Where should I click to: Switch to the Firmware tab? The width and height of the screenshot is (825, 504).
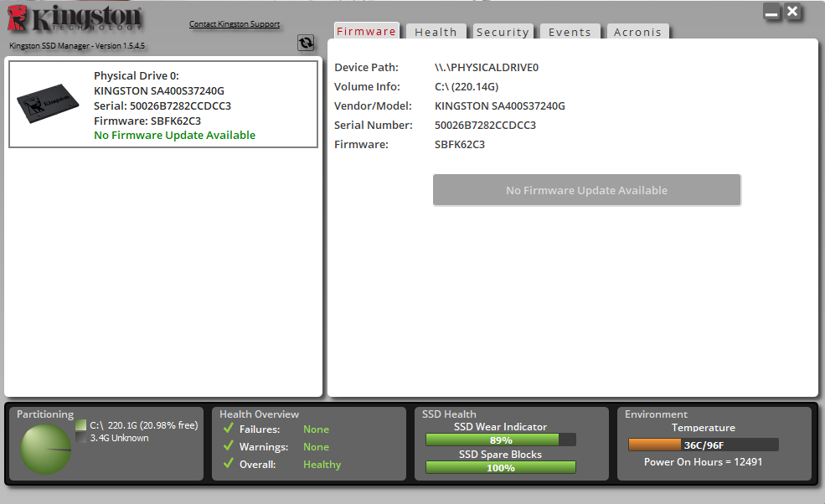click(366, 31)
